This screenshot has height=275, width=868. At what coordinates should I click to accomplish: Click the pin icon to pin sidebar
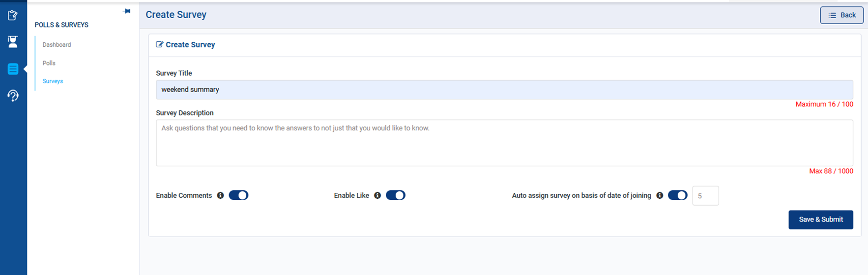click(127, 11)
